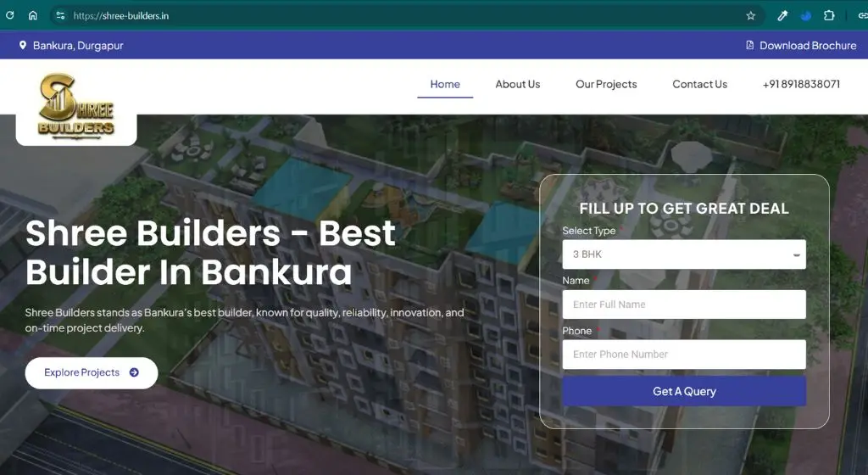The height and width of the screenshot is (475, 868).
Task: Click the dropdown arrow of Select Type
Action: [796, 254]
